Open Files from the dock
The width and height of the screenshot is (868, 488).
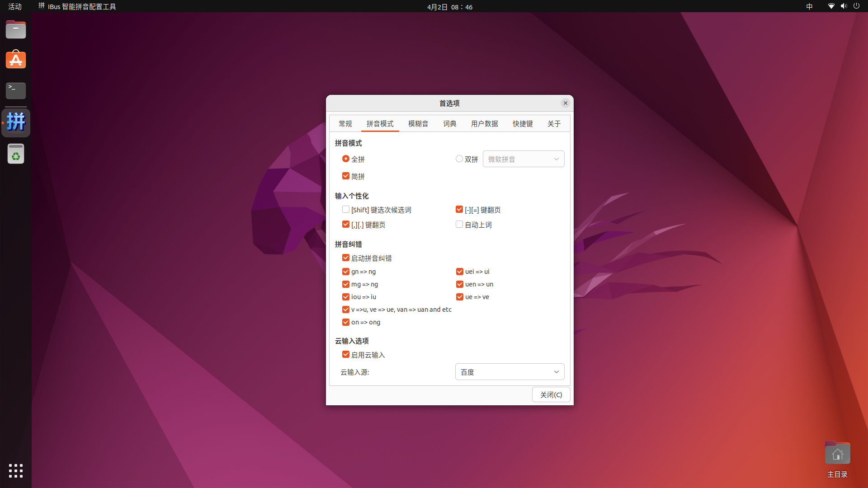pyautogui.click(x=16, y=30)
